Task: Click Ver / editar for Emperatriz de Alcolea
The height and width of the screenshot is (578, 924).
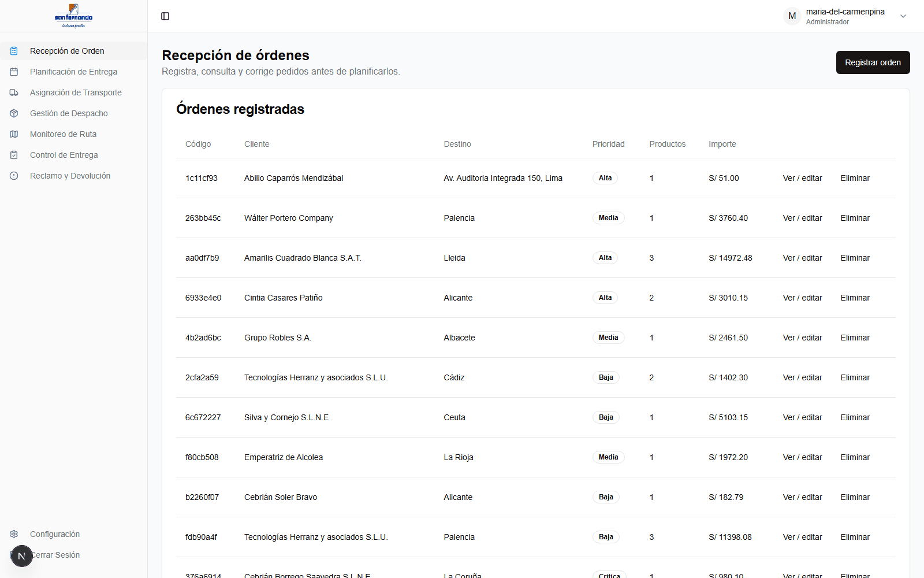Action: [802, 457]
